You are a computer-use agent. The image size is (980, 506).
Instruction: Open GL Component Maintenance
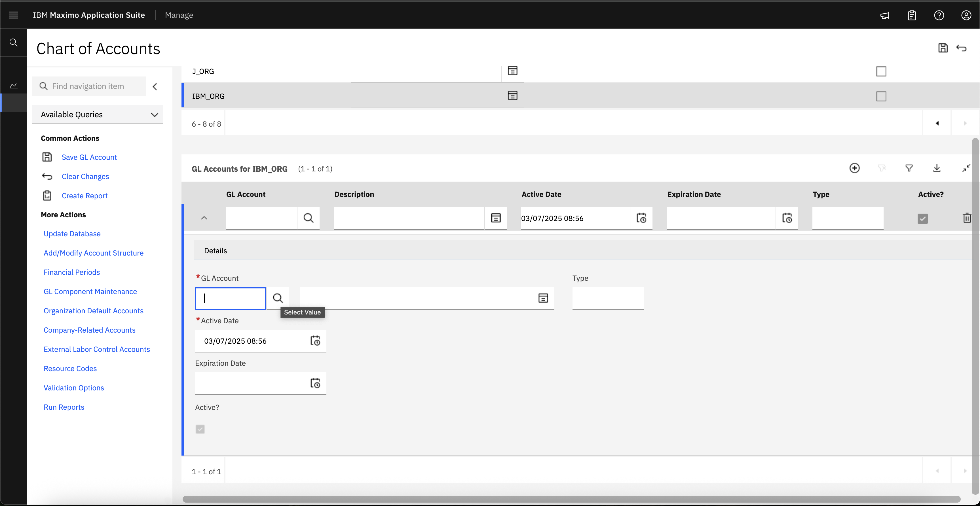(x=90, y=292)
